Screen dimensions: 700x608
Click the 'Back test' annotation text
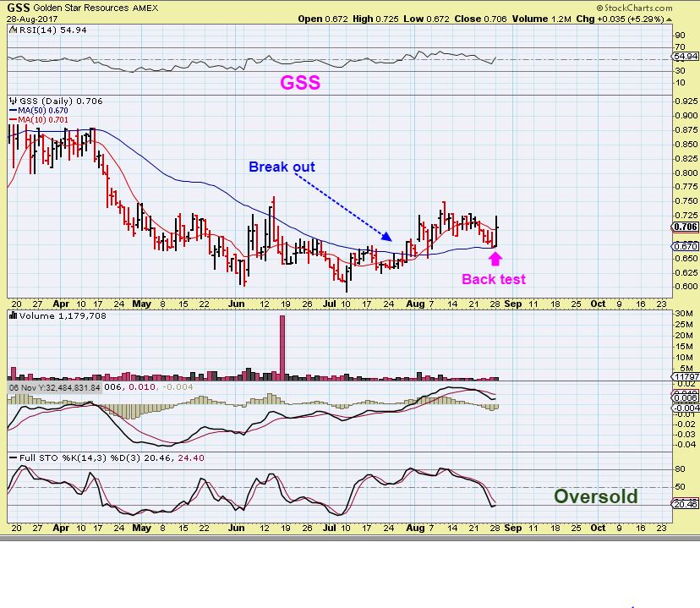(494, 279)
